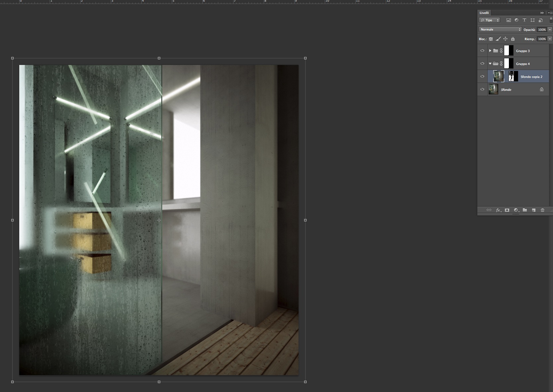Viewport: 553px width, 392px height.
Task: Click the Riemp. fill percentage field
Action: [542, 39]
